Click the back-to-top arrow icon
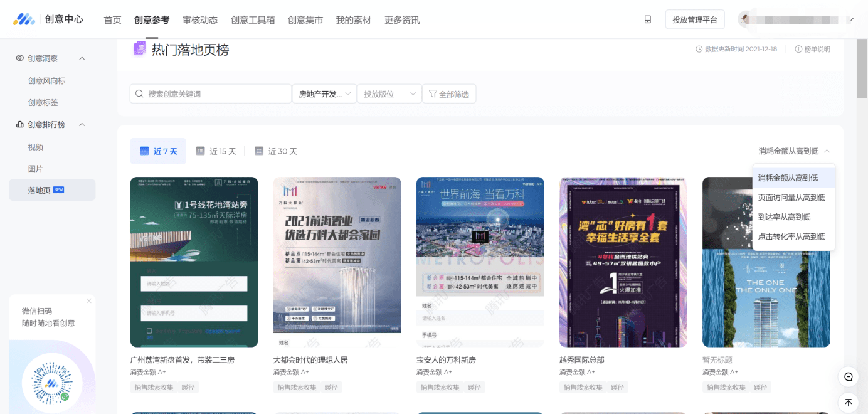This screenshot has height=414, width=868. click(x=848, y=403)
